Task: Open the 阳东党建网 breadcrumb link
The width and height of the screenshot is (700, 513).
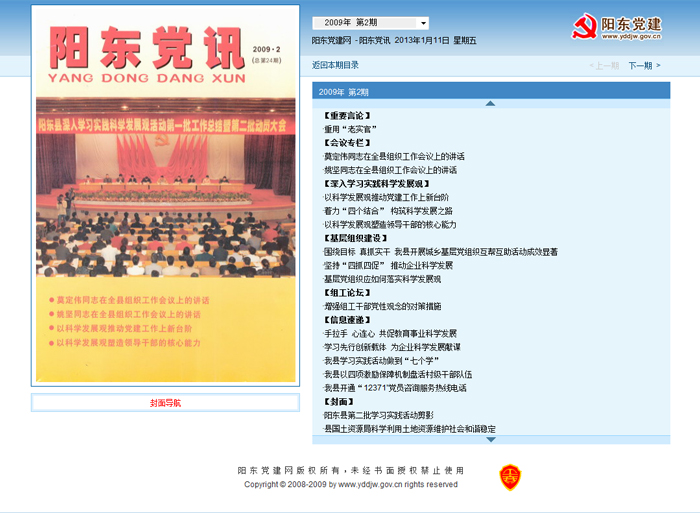Action: tap(331, 41)
